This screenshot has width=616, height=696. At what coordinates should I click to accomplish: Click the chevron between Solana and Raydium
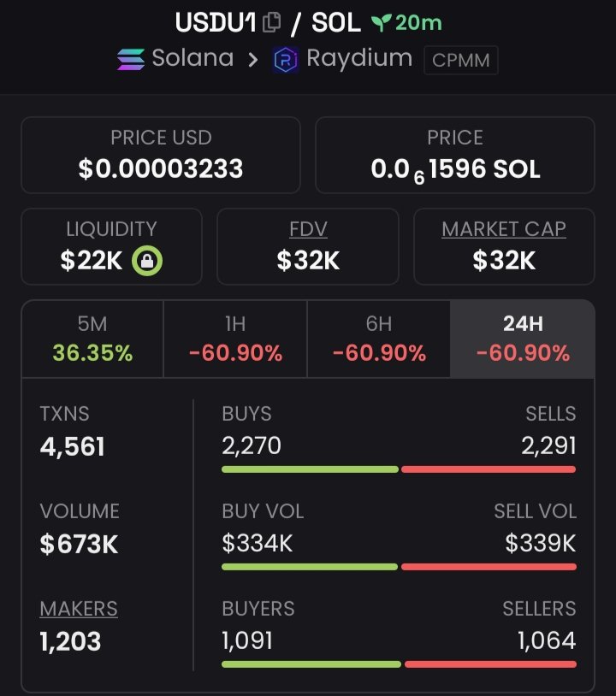(x=252, y=60)
